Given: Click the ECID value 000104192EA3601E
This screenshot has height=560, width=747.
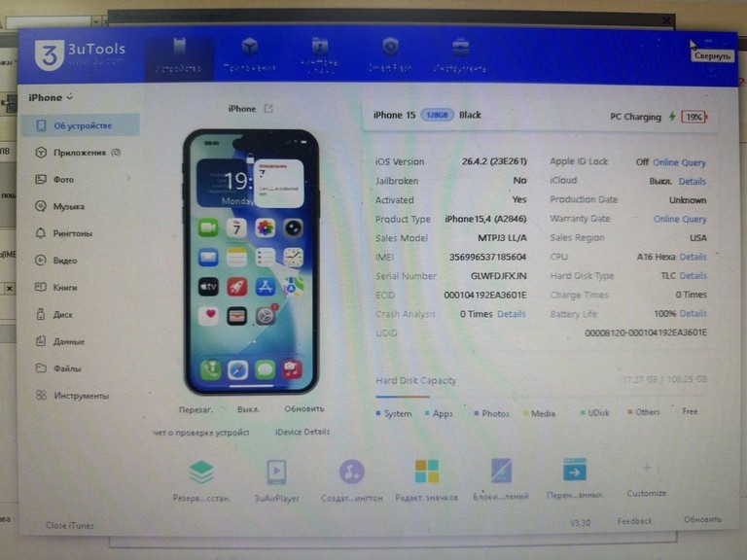Looking at the screenshot, I should (x=485, y=296).
